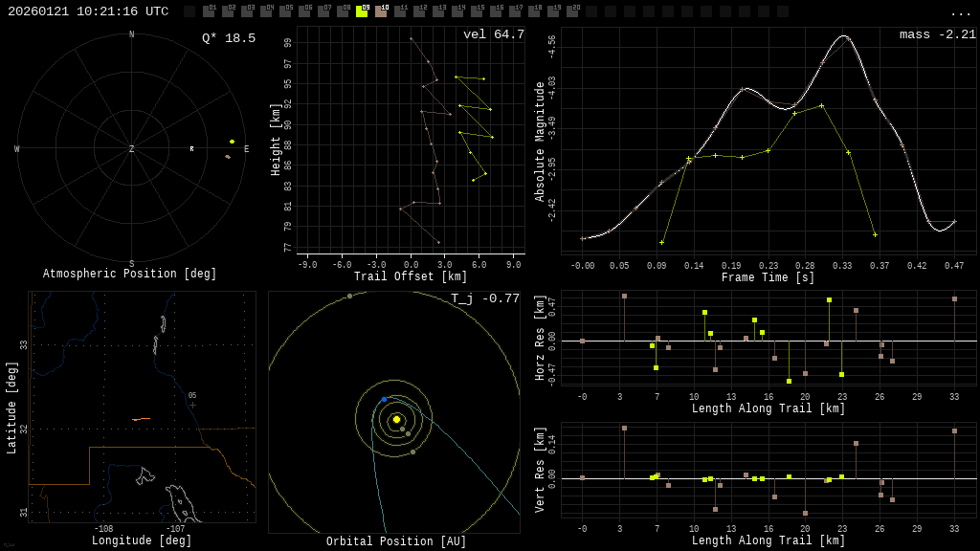The width and height of the screenshot is (980, 551).
Task: Toggle the station 01 box in top bar
Action: [209, 11]
